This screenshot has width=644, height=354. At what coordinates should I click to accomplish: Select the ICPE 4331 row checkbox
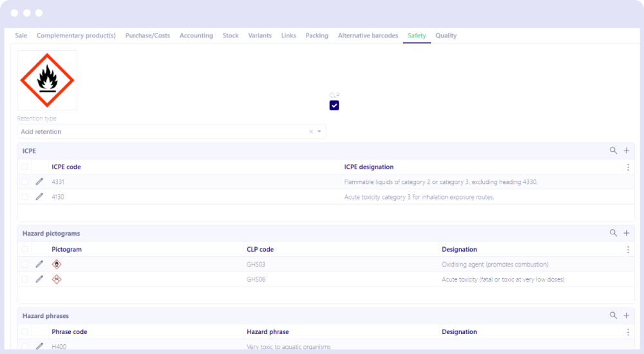click(24, 182)
